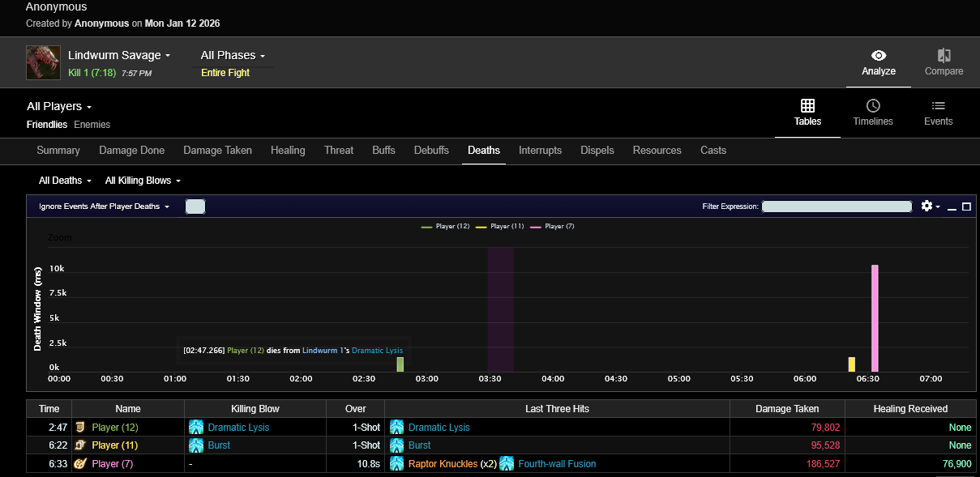Toggle Player (11) legend entry in chart

499,227
